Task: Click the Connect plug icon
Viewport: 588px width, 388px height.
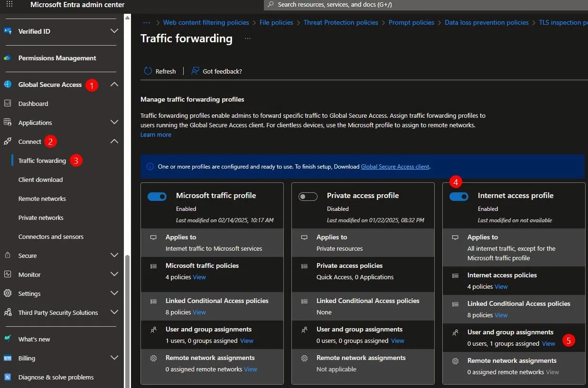Action: pos(8,142)
